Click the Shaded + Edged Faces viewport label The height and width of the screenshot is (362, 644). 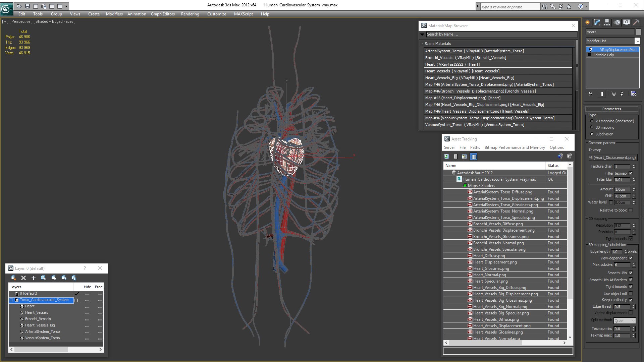coord(54,21)
